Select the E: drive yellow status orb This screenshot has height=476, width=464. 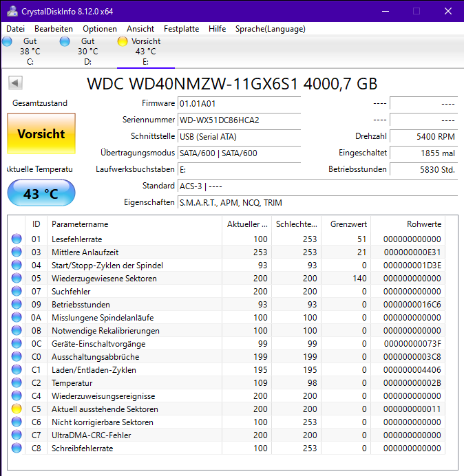pos(123,41)
